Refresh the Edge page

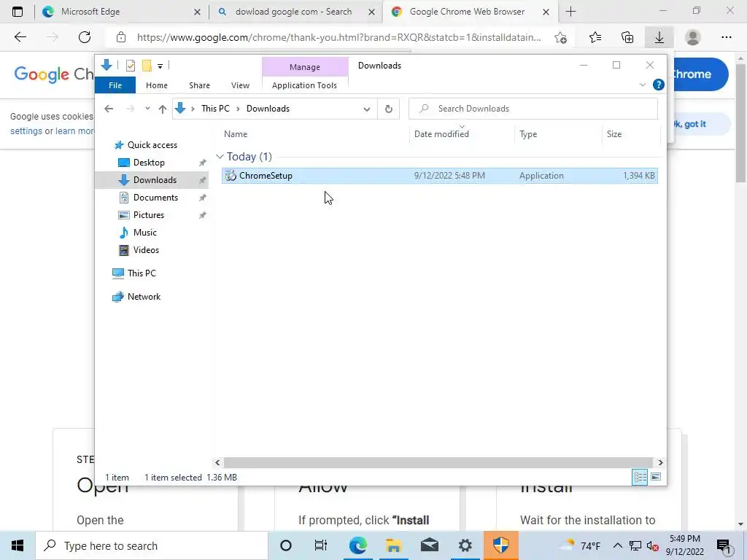coord(85,37)
